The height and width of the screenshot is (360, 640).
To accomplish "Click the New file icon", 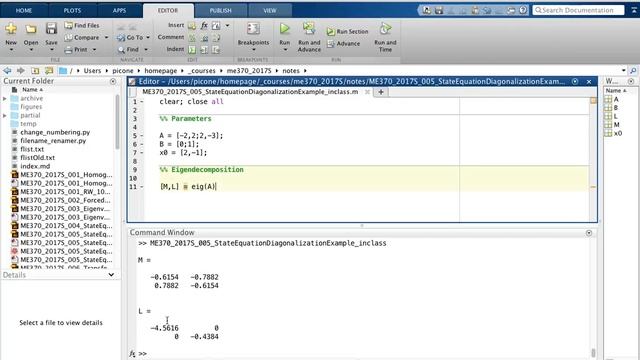I will [11, 29].
